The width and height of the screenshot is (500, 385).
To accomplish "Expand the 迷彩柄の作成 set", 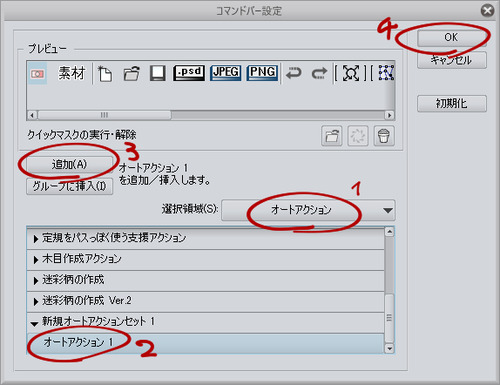I will point(35,281).
